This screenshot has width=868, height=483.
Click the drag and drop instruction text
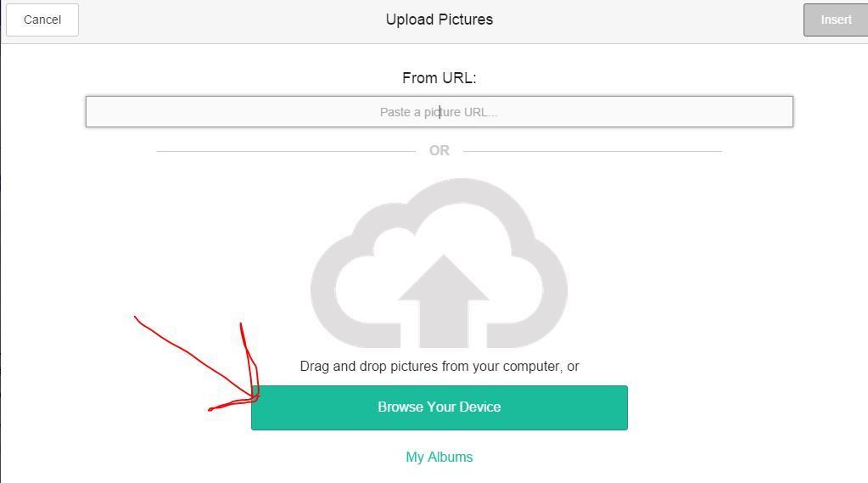[x=439, y=367]
